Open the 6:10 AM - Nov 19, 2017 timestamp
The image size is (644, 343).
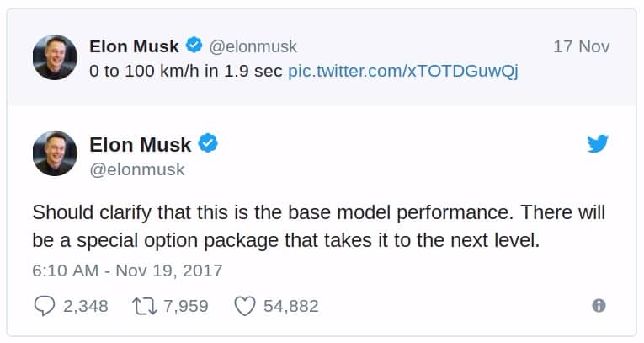(x=127, y=271)
